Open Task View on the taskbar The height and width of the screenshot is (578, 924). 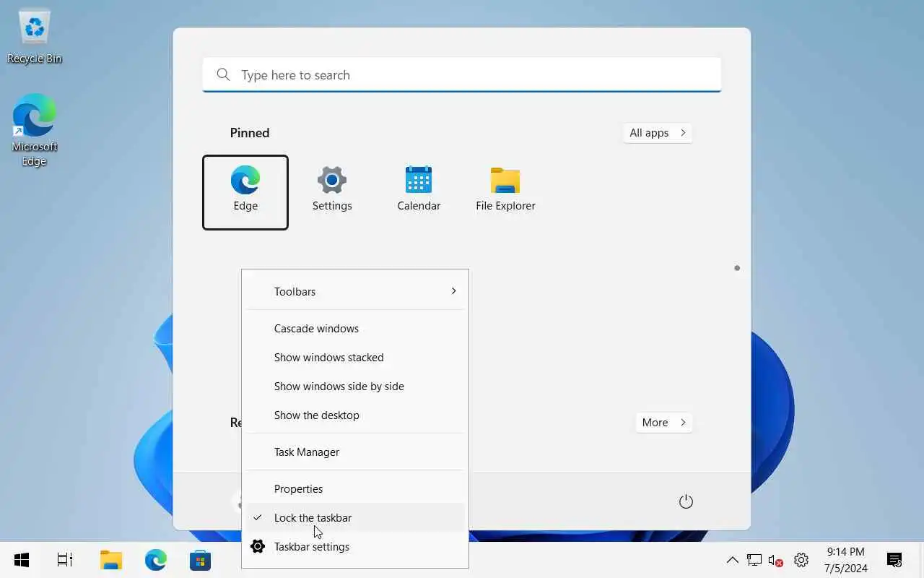pos(65,560)
